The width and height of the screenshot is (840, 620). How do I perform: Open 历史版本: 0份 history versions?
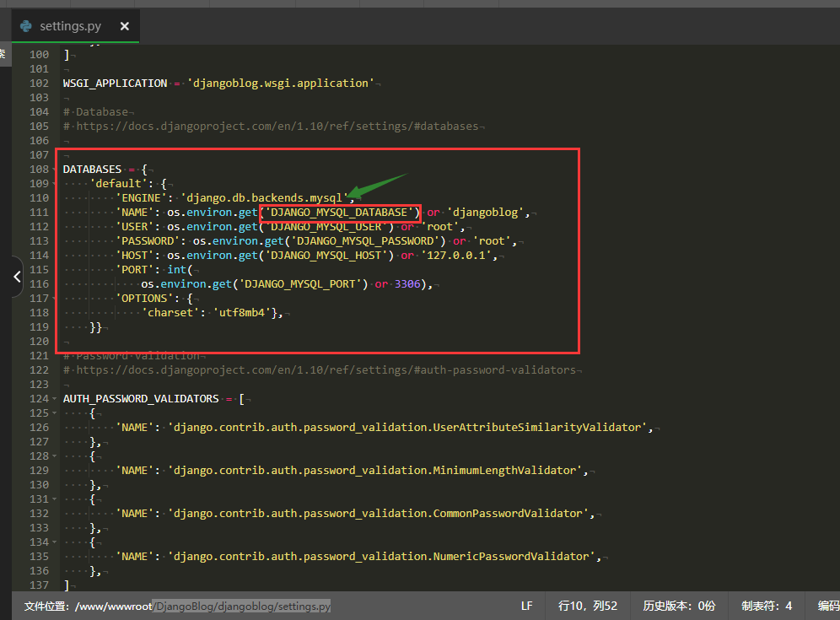679,606
